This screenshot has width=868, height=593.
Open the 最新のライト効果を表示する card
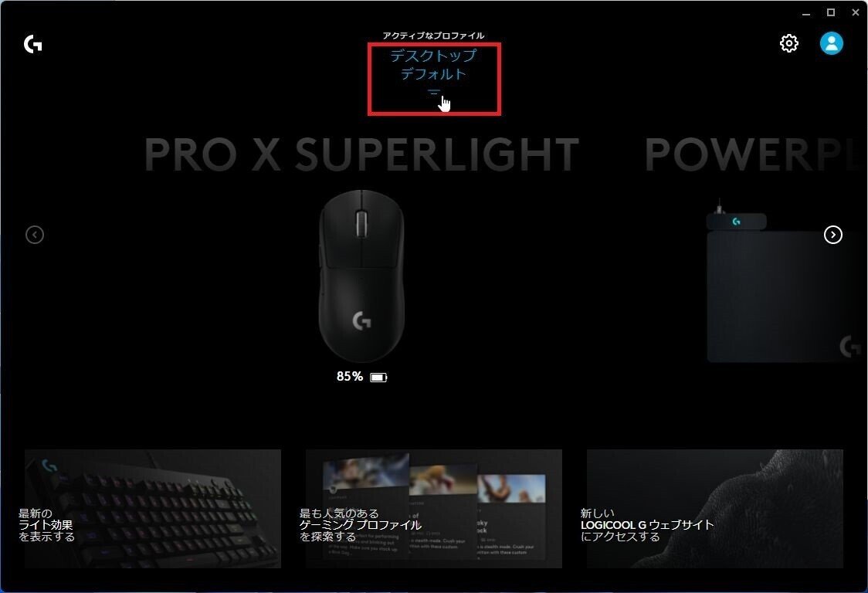(x=153, y=509)
